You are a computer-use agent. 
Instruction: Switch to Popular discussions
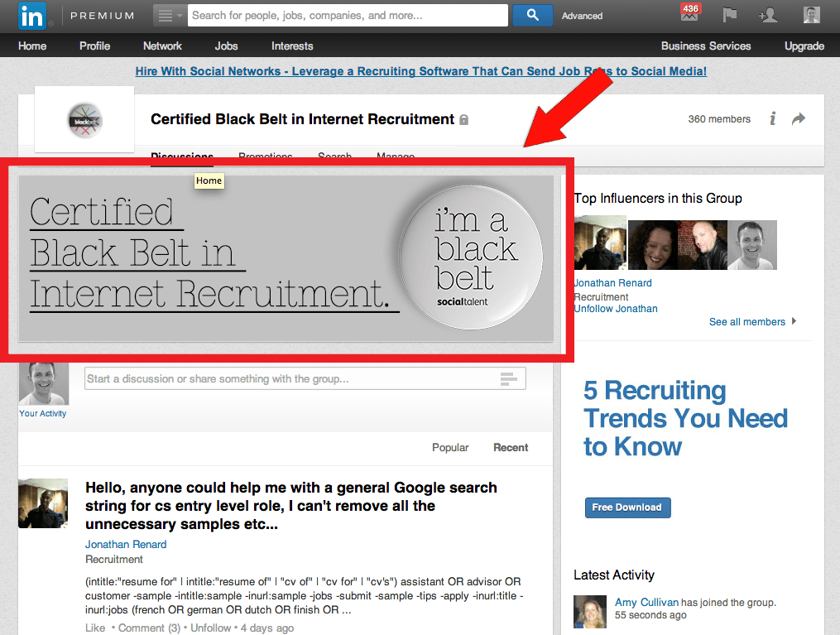pyautogui.click(x=450, y=447)
